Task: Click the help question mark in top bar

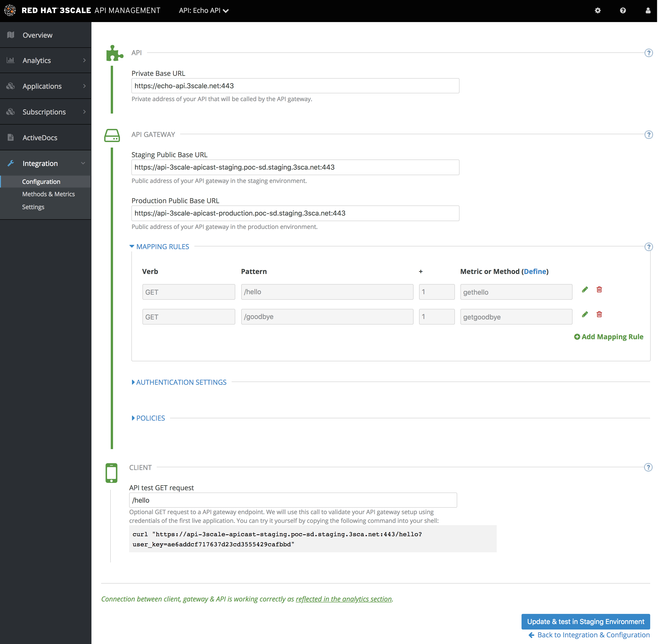Action: (x=622, y=11)
